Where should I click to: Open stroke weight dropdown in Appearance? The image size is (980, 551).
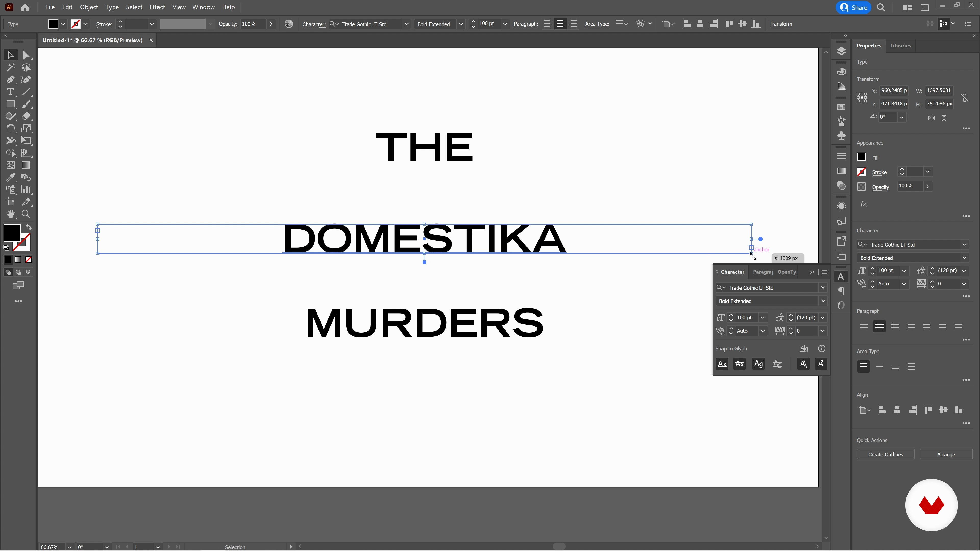click(x=927, y=172)
